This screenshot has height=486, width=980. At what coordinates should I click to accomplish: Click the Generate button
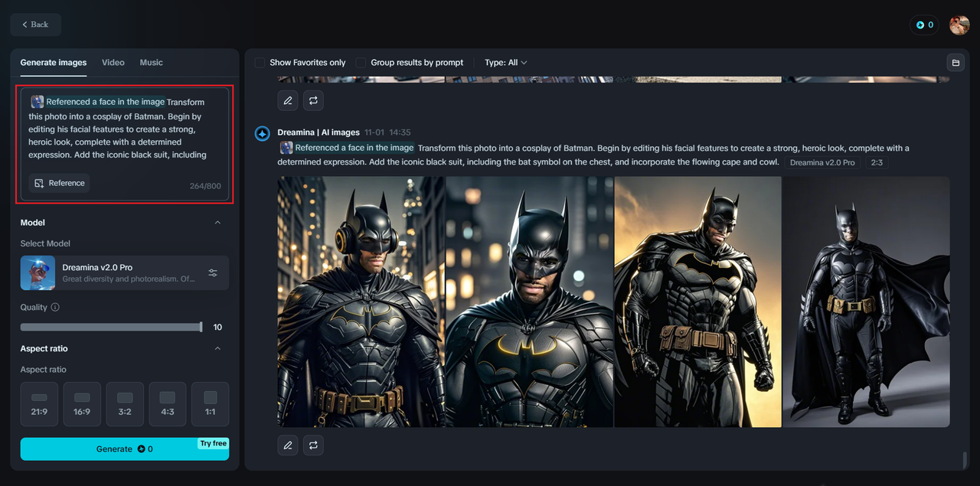click(x=125, y=449)
